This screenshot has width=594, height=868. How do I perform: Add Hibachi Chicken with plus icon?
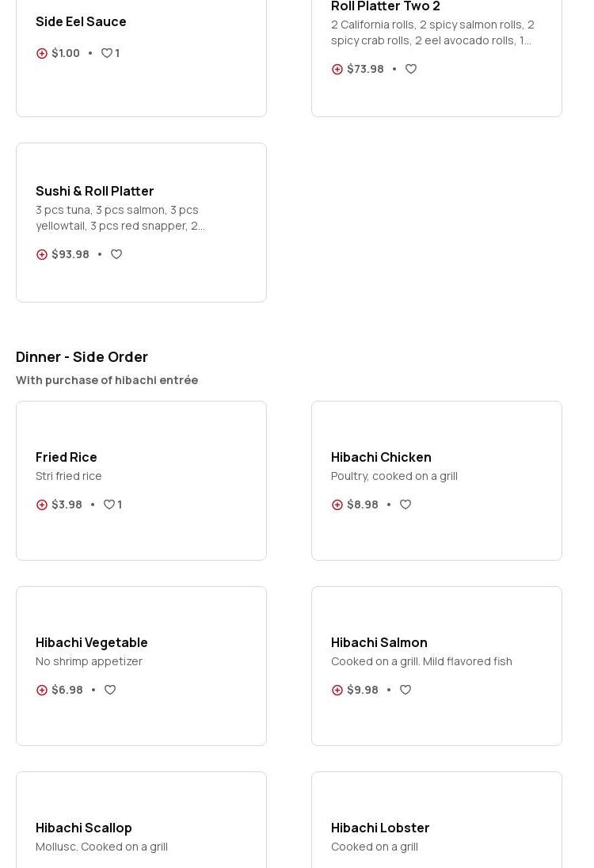[x=337, y=504]
